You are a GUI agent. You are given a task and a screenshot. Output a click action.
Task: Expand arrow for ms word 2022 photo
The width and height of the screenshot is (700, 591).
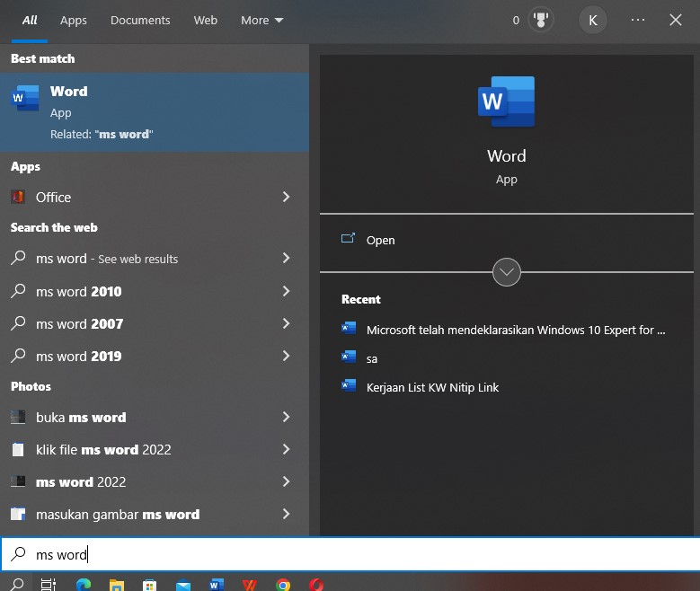(x=286, y=481)
